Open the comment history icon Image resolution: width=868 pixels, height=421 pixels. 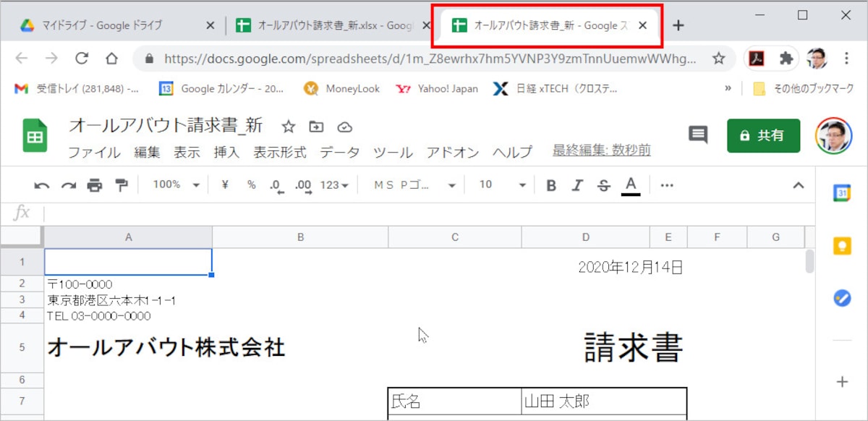pyautogui.click(x=698, y=135)
